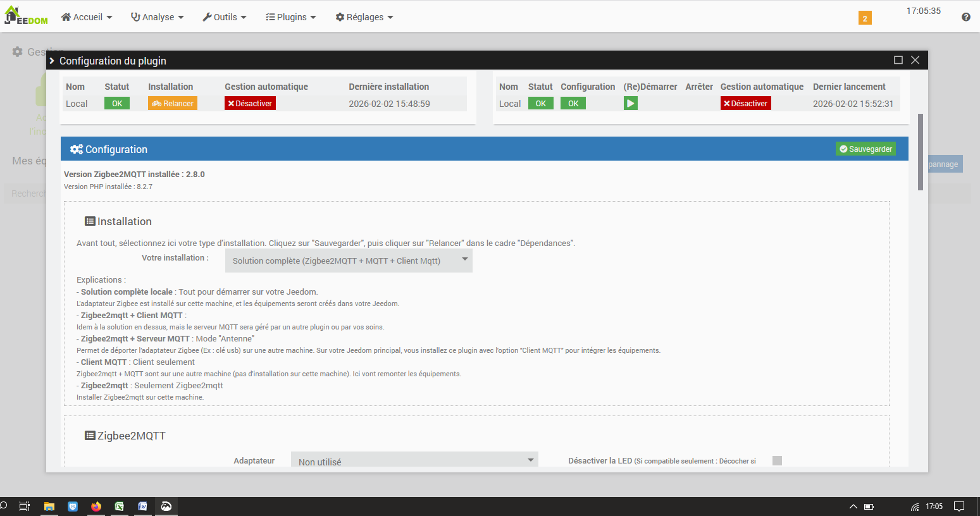Screen dimensions: 980x516
Task: Open the Windows notification center
Action: [959, 507]
